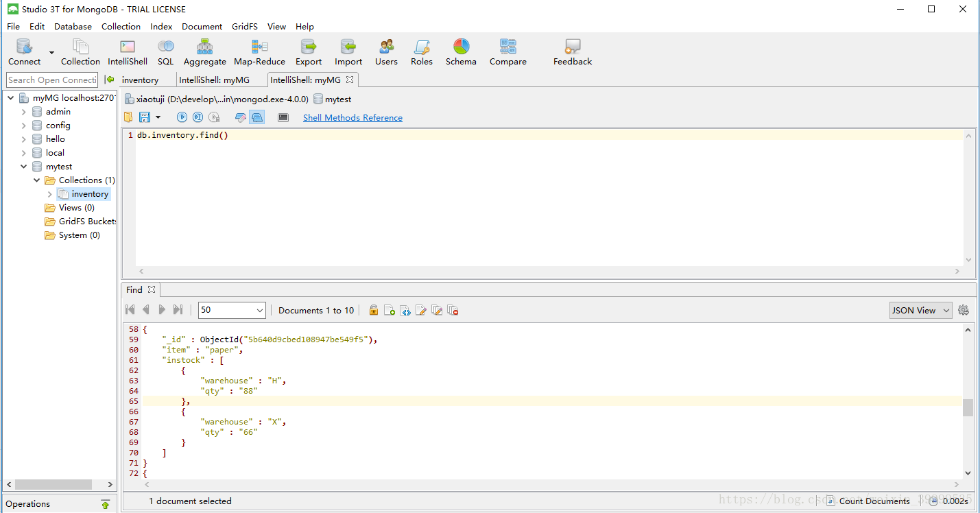Open the Schema analyzer
Image resolution: width=980 pixels, height=513 pixels.
[461, 52]
